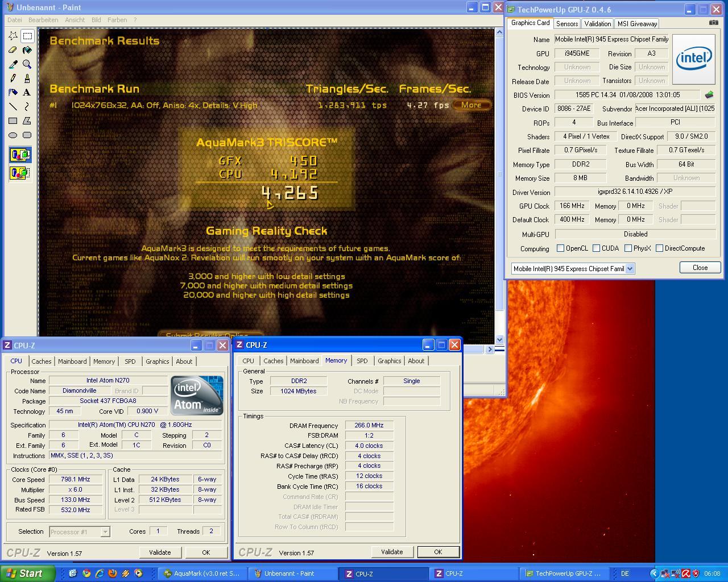
Task: Click Paint vertical scrollbar down arrow
Action: click(x=499, y=339)
